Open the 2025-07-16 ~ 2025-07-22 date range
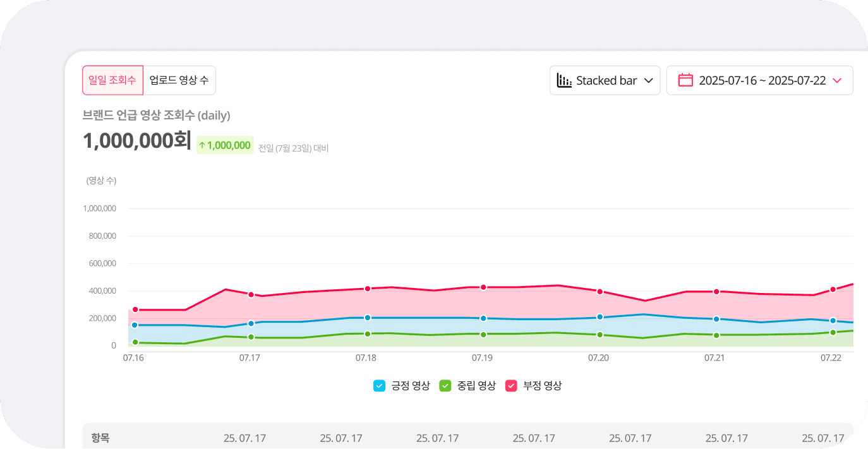 pyautogui.click(x=762, y=80)
